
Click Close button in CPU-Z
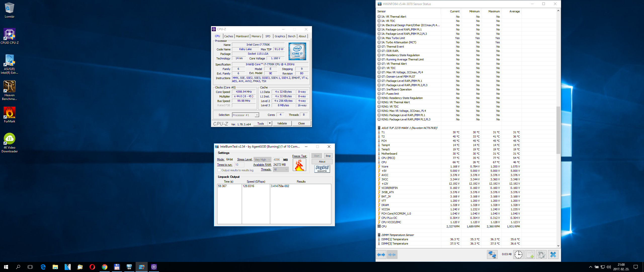(301, 123)
